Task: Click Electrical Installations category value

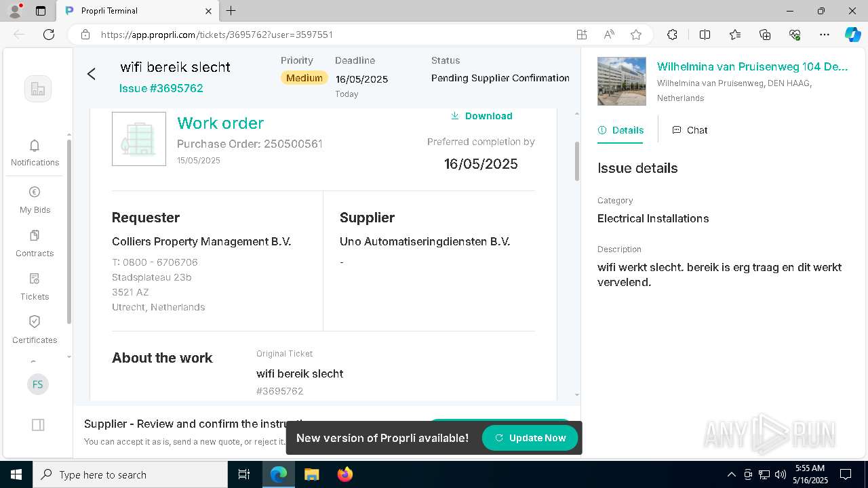Action: [x=653, y=218]
